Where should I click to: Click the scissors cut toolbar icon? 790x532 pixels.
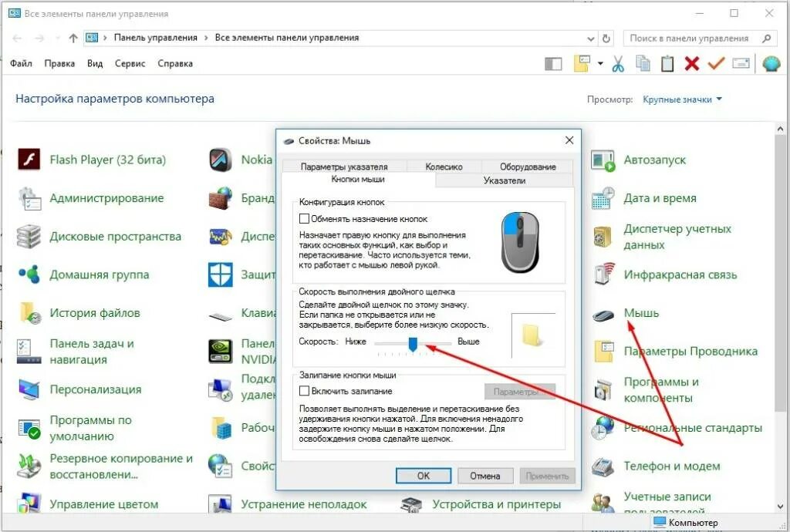(618, 64)
